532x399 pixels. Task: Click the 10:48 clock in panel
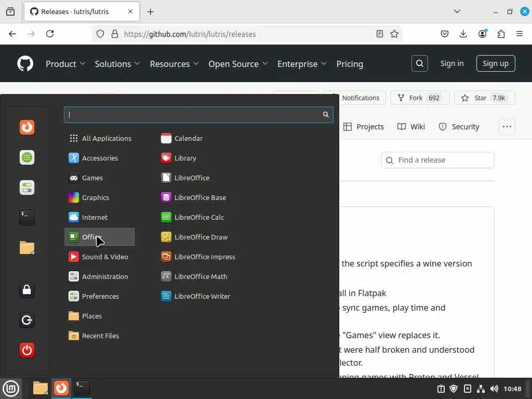(512, 389)
